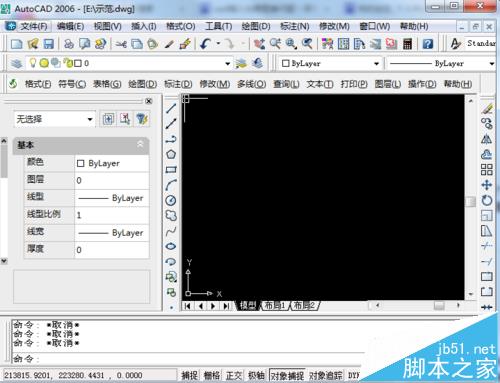Select the Circle draw tool

171,200
